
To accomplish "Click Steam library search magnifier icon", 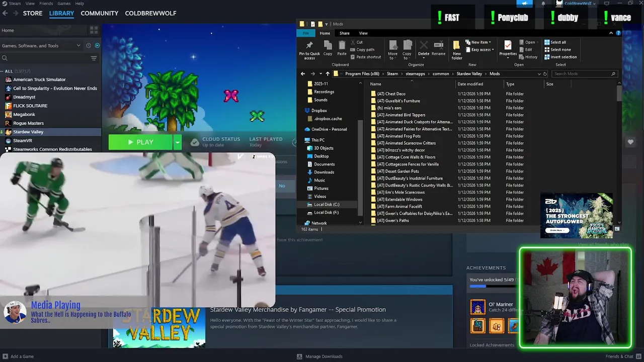I will (x=5, y=58).
